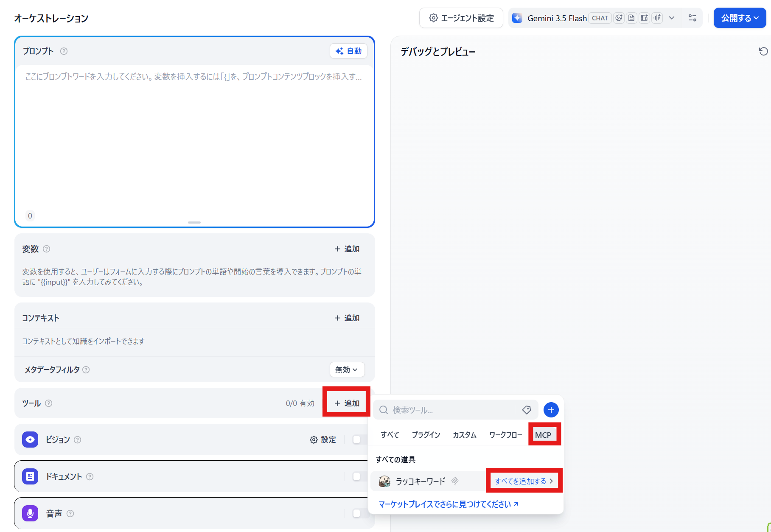Image resolution: width=771 pixels, height=532 pixels.
Task: Click the video capability icon in model selector
Action: click(x=645, y=18)
